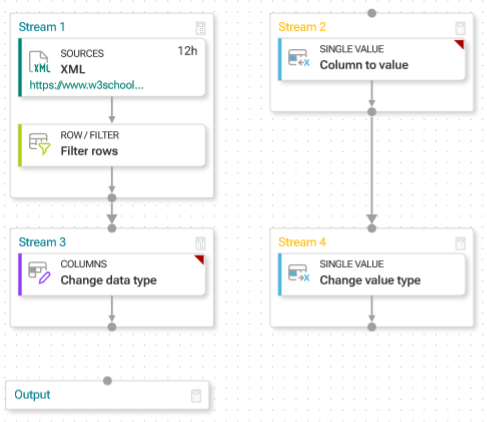Click the output connector dot below Stream 4

click(x=372, y=327)
